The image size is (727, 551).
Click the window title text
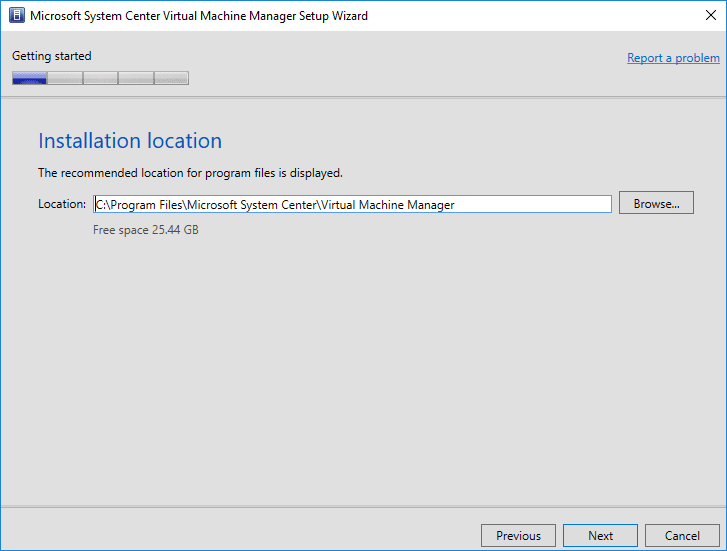pyautogui.click(x=199, y=16)
